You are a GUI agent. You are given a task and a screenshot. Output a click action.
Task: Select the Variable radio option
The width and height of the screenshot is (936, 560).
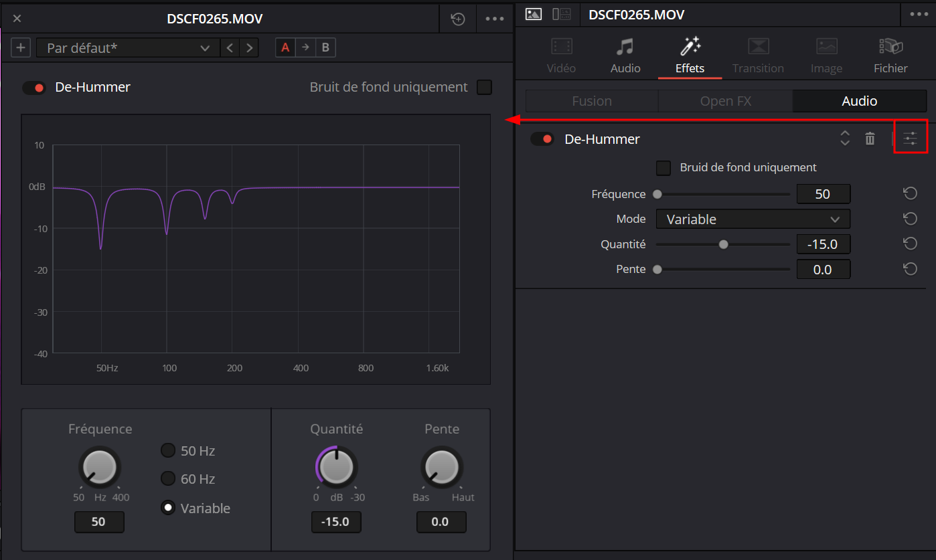pos(168,508)
